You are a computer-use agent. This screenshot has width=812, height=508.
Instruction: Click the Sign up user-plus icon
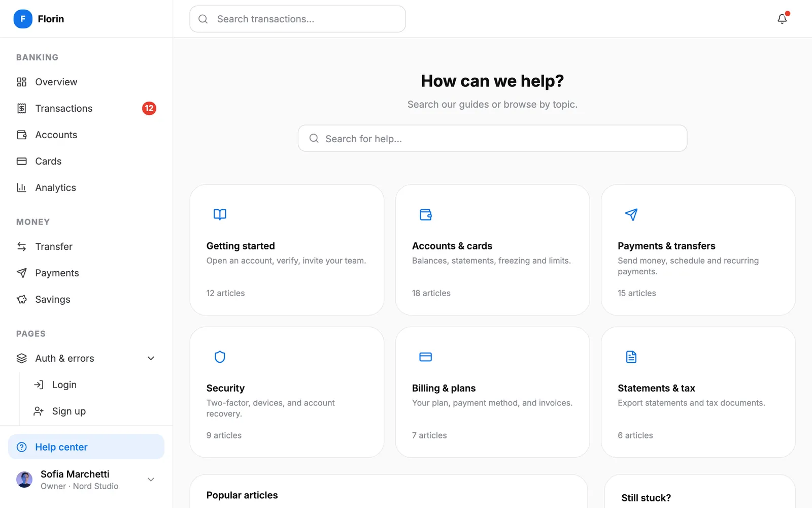pos(39,411)
